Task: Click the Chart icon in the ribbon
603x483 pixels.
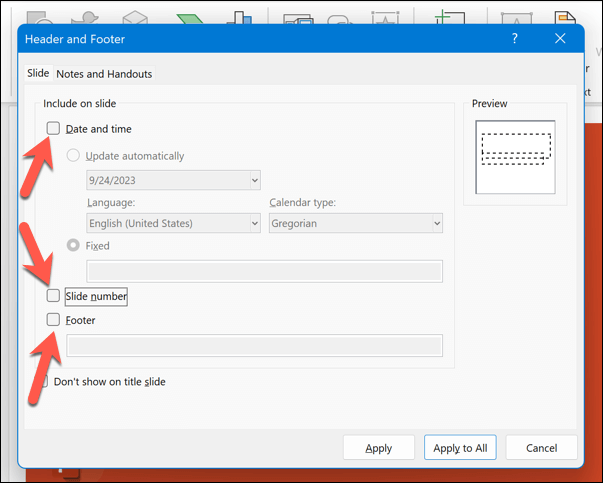Action: point(238,14)
